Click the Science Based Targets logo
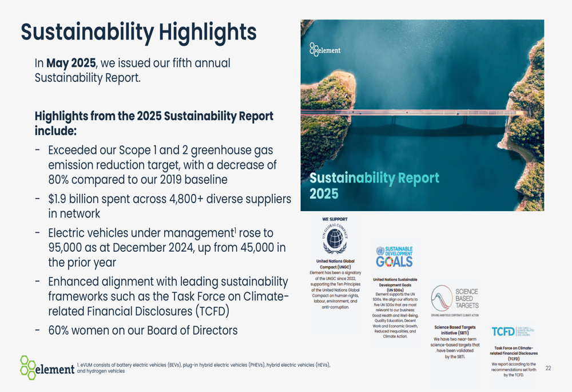This screenshot has height=392, width=572. point(455,300)
